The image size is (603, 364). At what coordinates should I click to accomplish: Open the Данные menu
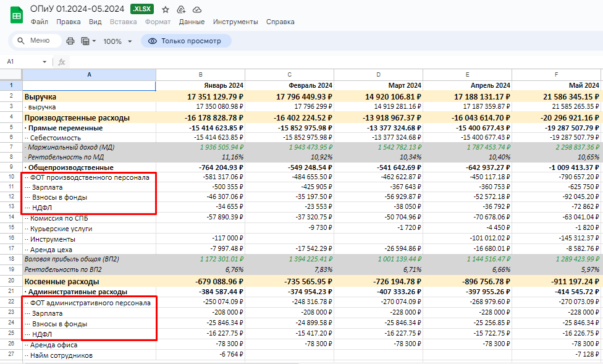pyautogui.click(x=192, y=22)
